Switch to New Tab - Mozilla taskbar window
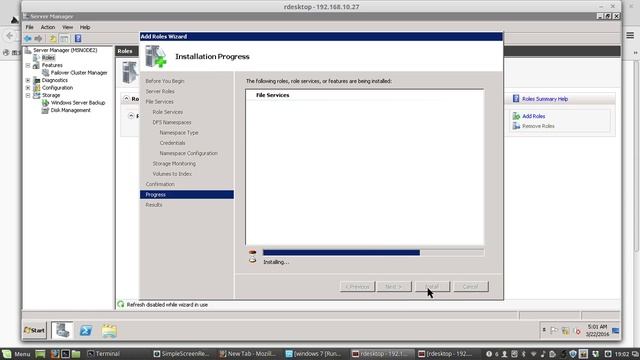The height and width of the screenshot is (360, 640). click(x=247, y=354)
